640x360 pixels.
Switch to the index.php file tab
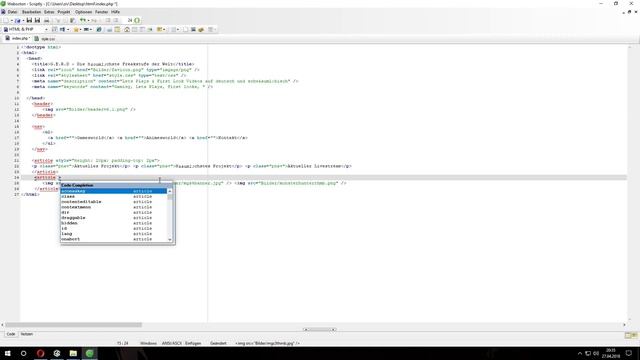click(x=17, y=38)
